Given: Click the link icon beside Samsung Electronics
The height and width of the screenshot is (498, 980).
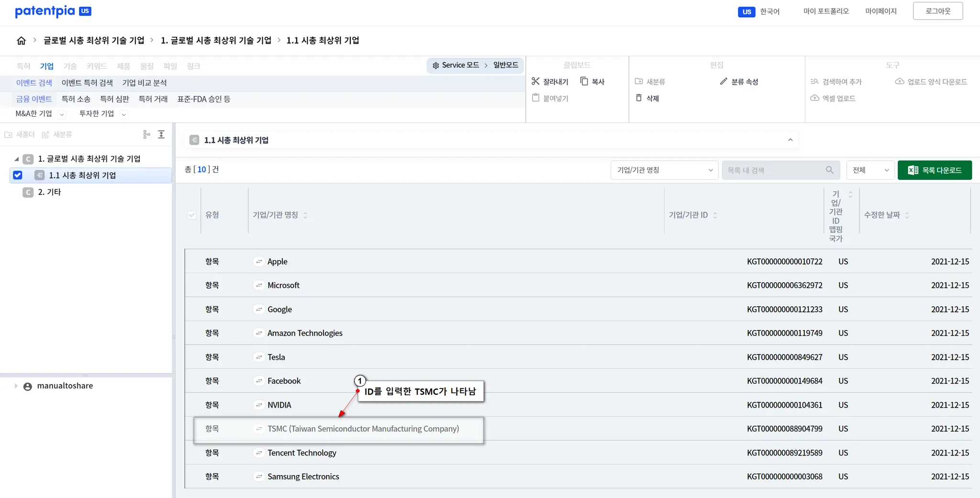Looking at the screenshot, I should pos(259,476).
